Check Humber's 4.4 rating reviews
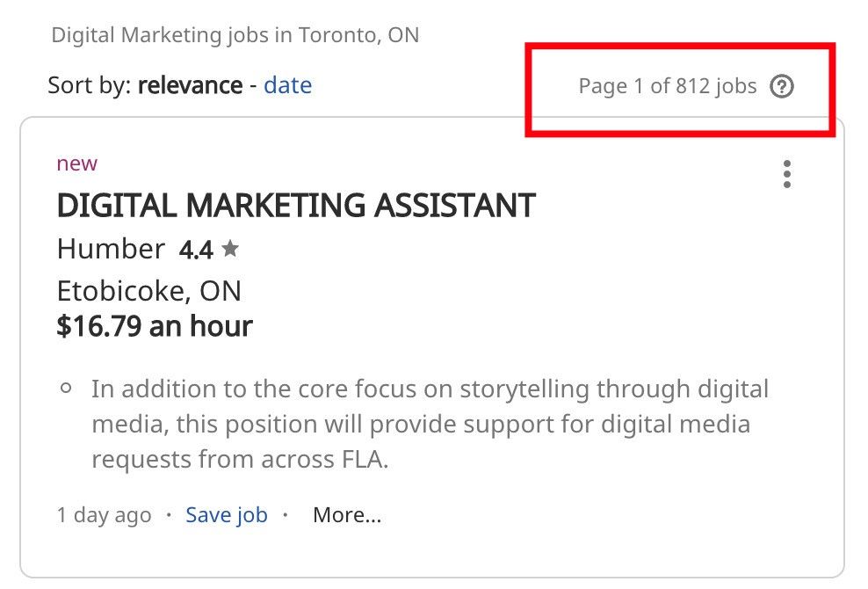The height and width of the screenshot is (589, 868). [x=195, y=249]
